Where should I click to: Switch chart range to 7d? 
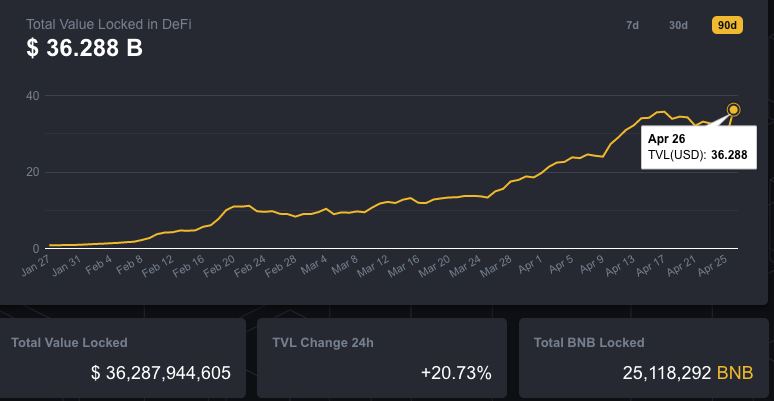click(632, 25)
